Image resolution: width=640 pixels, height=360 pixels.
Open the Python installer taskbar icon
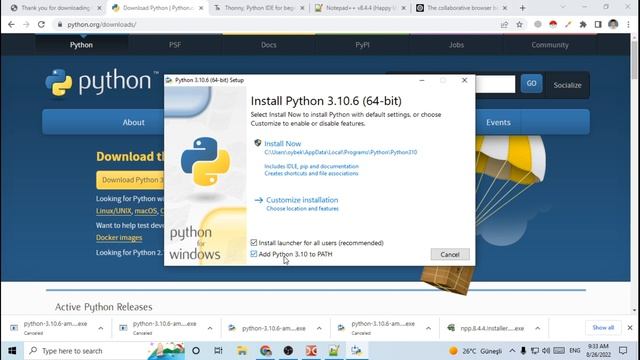(x=356, y=351)
